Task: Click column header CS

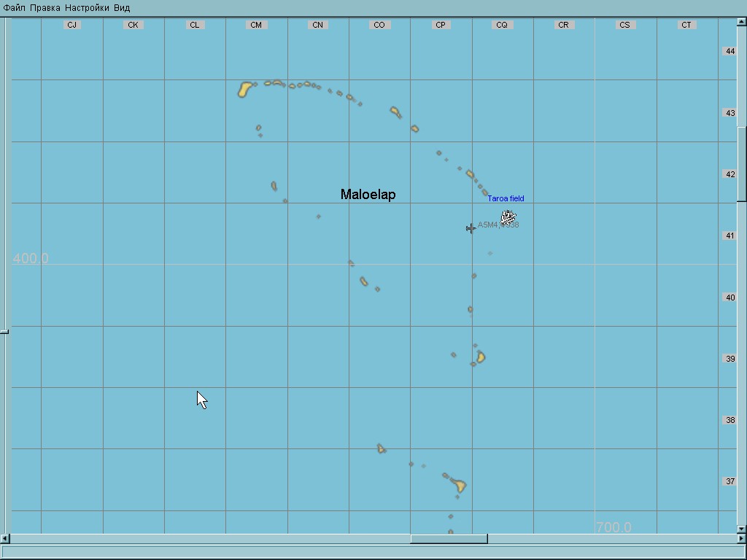Action: pyautogui.click(x=624, y=25)
